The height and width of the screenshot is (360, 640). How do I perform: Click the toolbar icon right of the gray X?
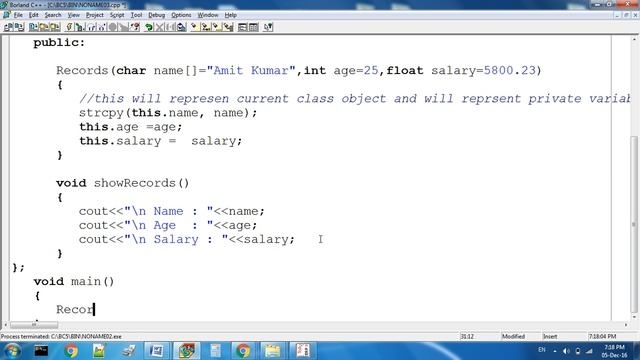click(171, 27)
